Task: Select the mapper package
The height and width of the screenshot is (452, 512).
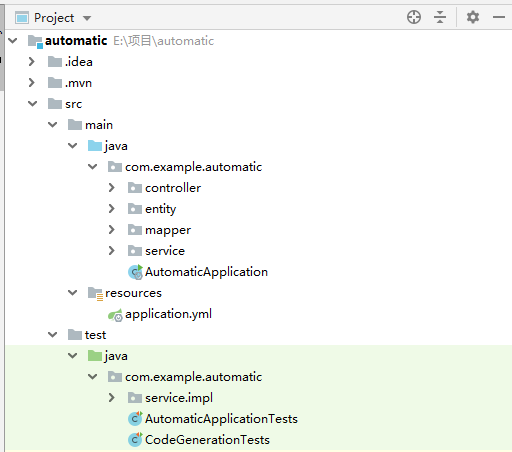Action: 159,230
